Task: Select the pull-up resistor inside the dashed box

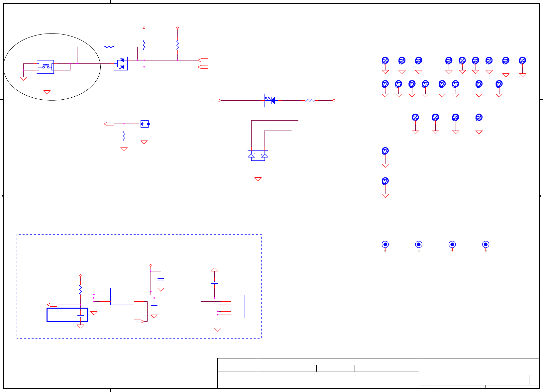Action: [80, 289]
